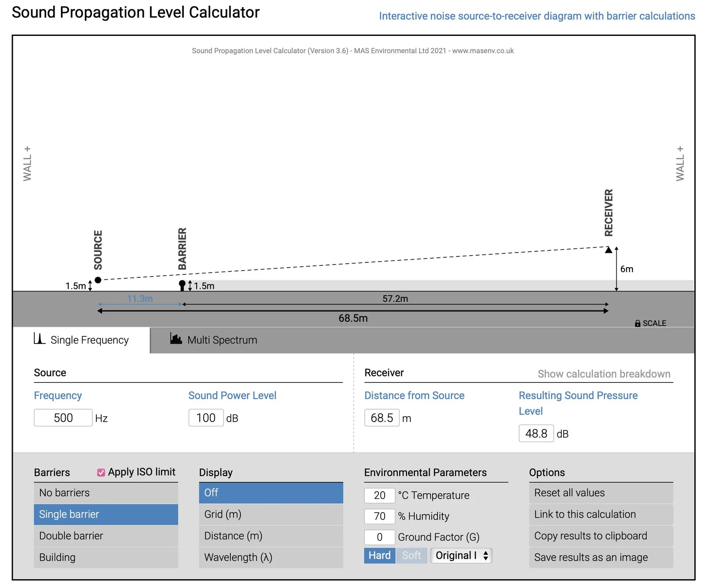Click the Interactive noise diagram subtitle link
This screenshot has height=588, width=710.
537,16
